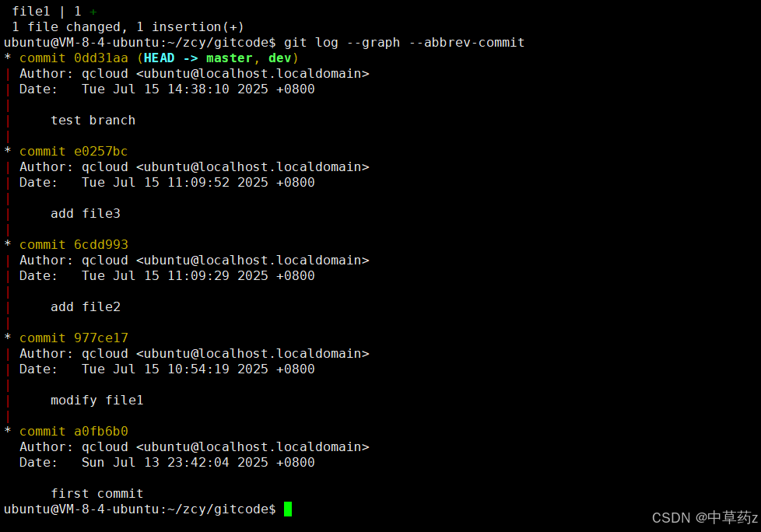Click the commit hash 0dd31aa
This screenshot has height=532, width=761.
click(x=101, y=58)
